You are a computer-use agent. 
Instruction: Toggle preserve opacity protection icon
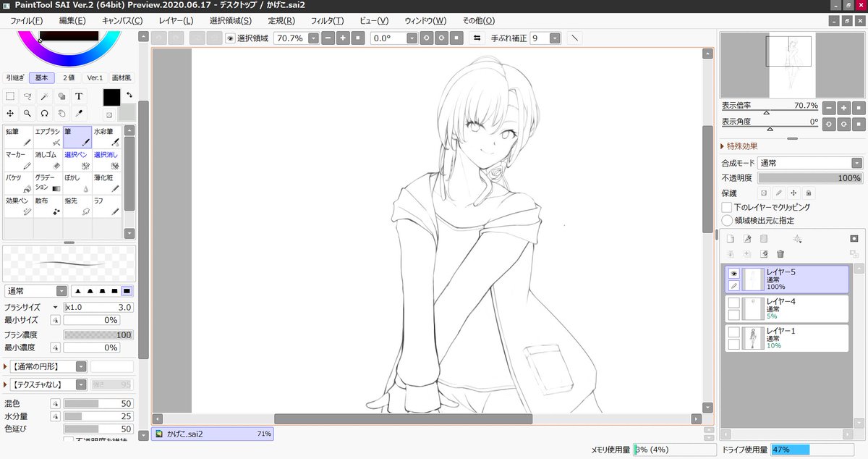tap(762, 193)
